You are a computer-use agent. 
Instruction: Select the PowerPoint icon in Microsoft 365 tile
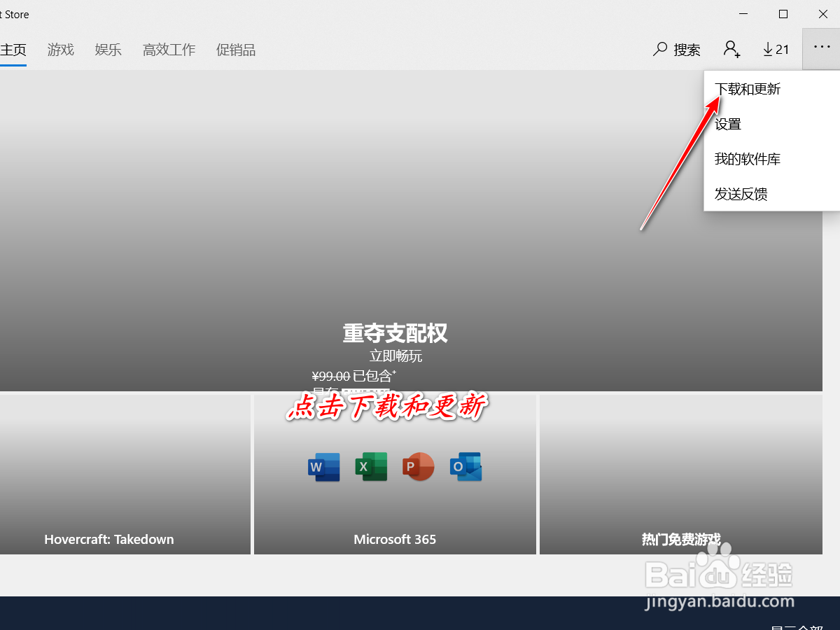418,466
